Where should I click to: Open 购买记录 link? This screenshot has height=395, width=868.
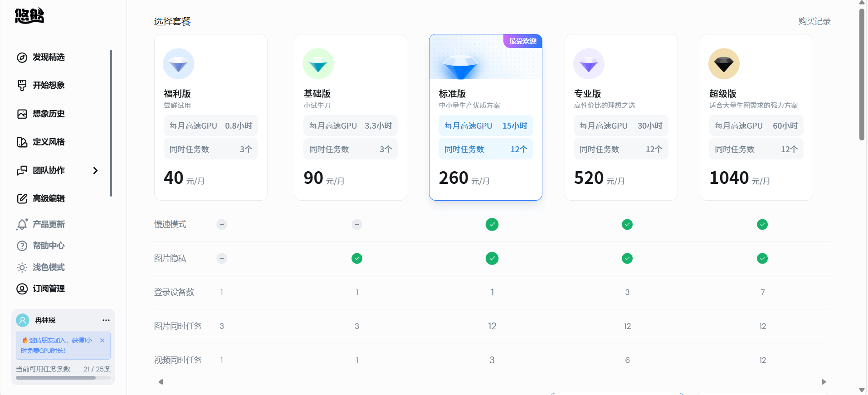pyautogui.click(x=814, y=21)
